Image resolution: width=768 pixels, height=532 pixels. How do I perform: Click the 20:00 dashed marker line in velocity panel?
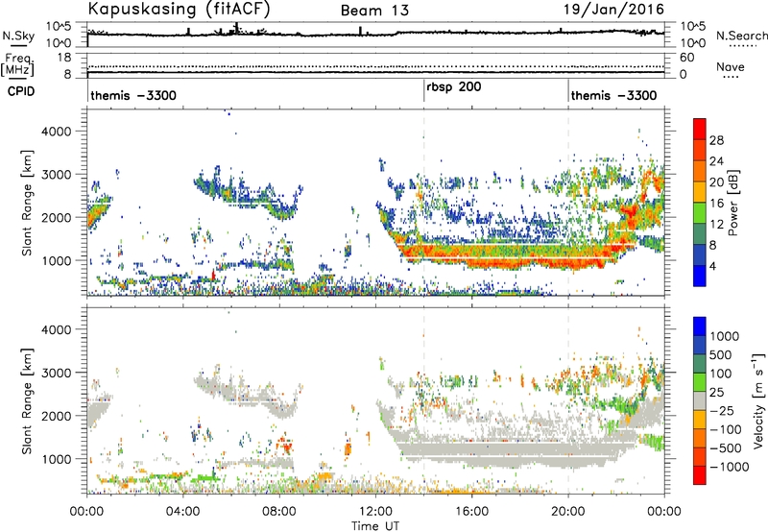click(568, 400)
